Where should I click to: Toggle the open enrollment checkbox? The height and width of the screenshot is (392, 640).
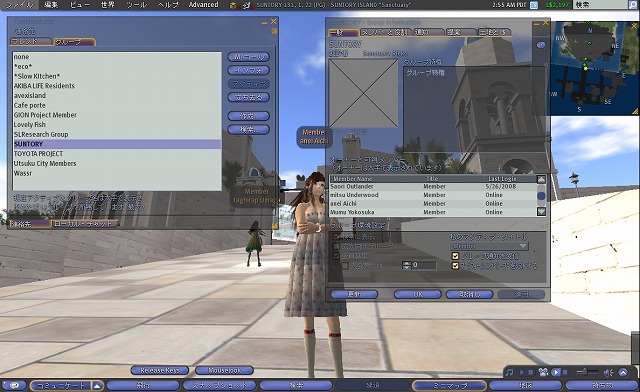point(337,256)
